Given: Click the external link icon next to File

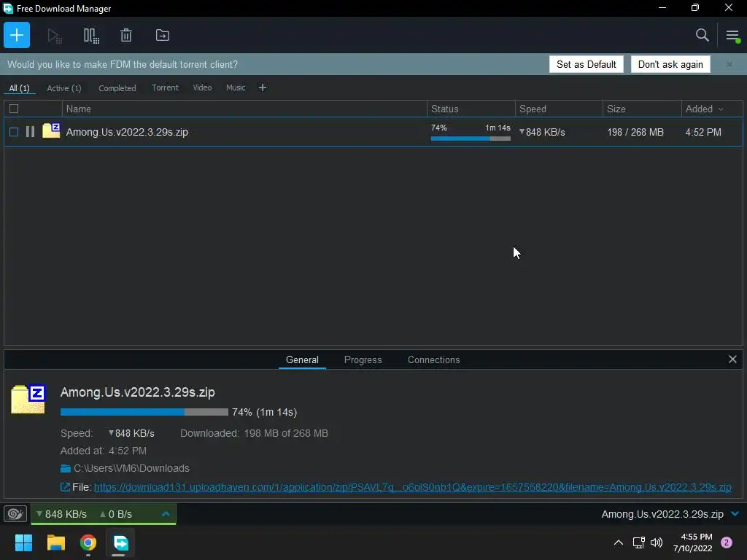Looking at the screenshot, I should (65, 487).
